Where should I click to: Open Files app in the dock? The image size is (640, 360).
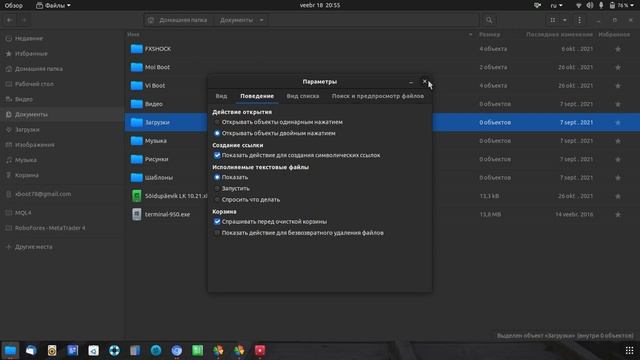tap(11, 350)
